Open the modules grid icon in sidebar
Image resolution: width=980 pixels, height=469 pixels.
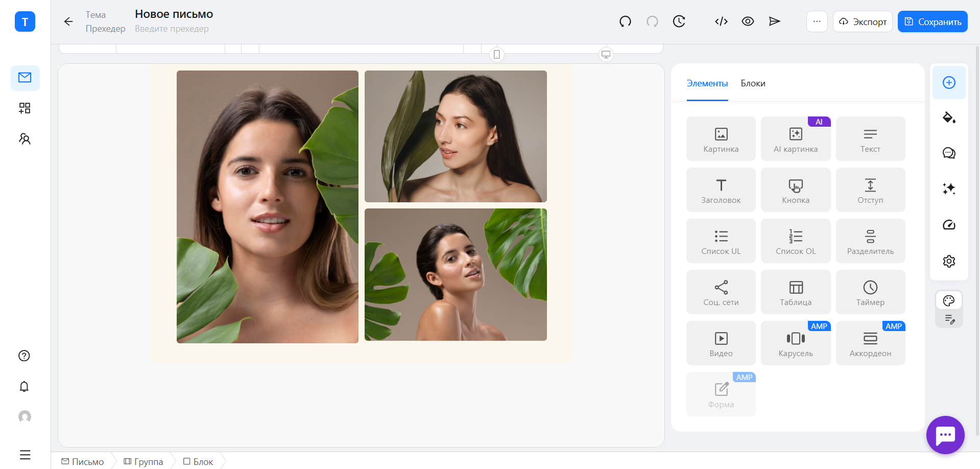(x=25, y=108)
